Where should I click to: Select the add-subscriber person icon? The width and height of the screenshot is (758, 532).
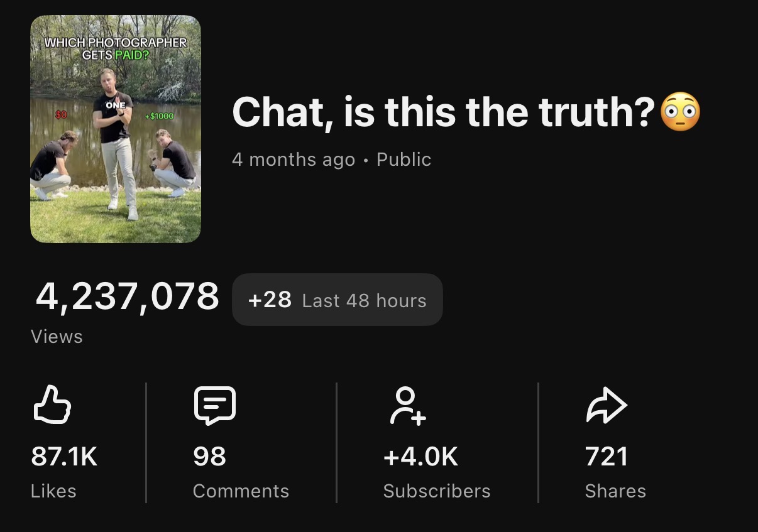[x=407, y=405]
